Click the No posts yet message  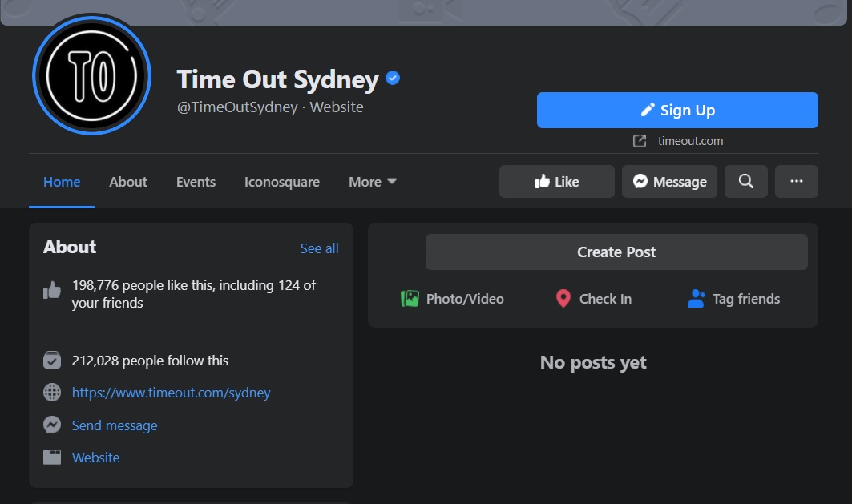[593, 362]
